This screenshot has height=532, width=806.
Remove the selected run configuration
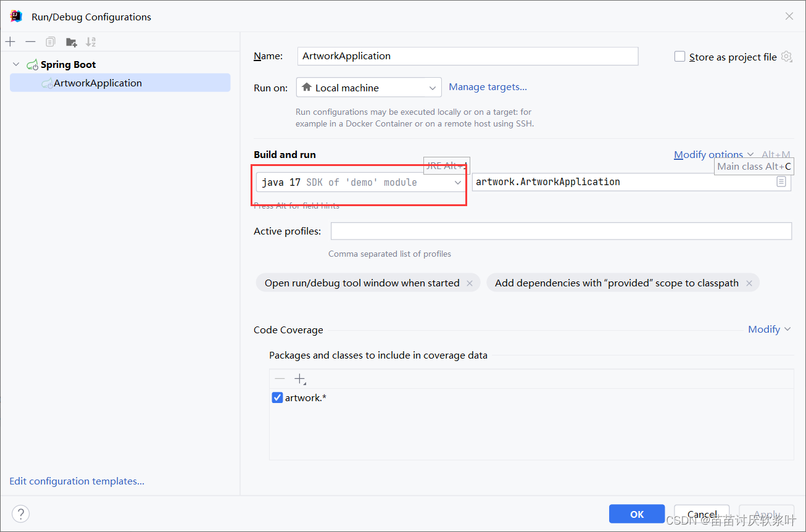pos(30,41)
